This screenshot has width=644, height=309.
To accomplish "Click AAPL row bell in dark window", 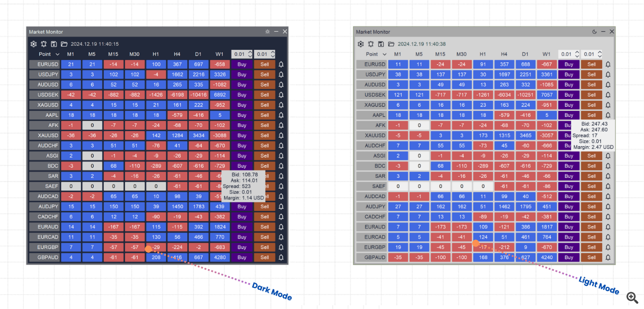I will [x=281, y=115].
